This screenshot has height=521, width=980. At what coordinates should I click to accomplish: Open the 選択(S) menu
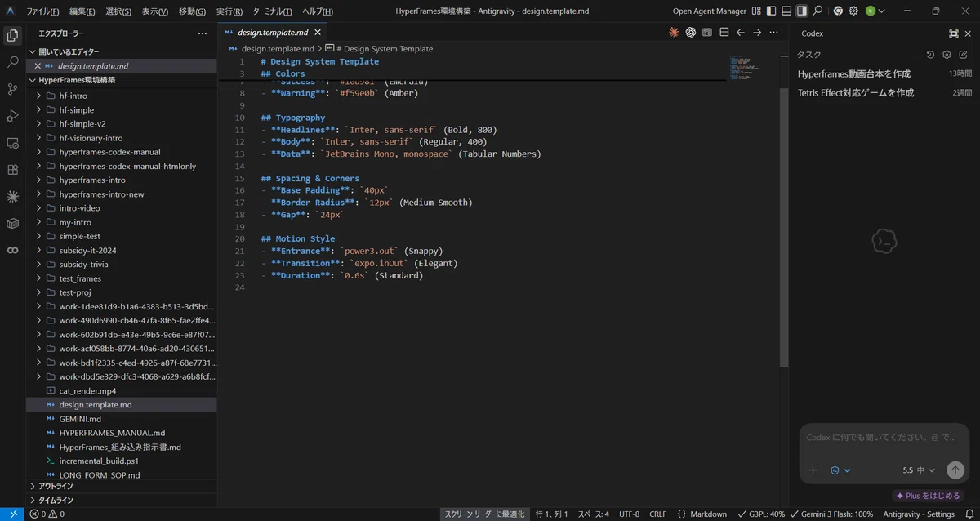click(118, 11)
